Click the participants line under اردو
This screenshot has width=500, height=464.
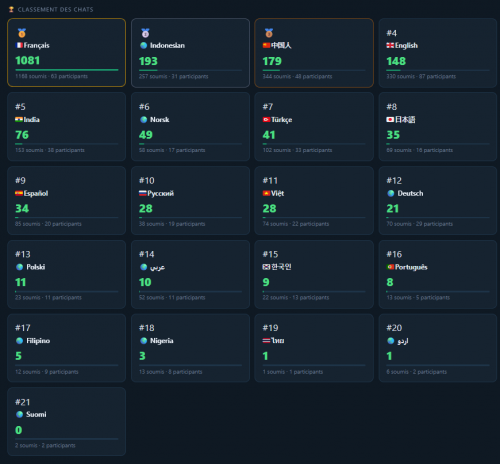click(417, 372)
